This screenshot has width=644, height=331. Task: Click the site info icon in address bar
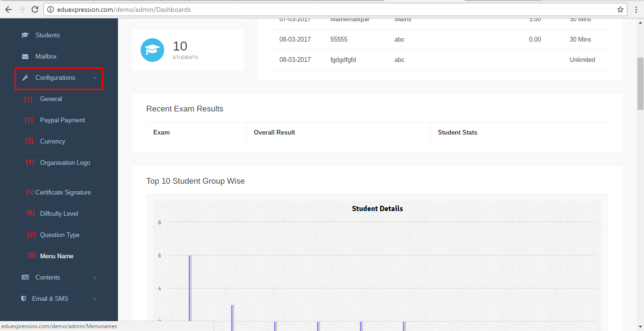pos(50,9)
